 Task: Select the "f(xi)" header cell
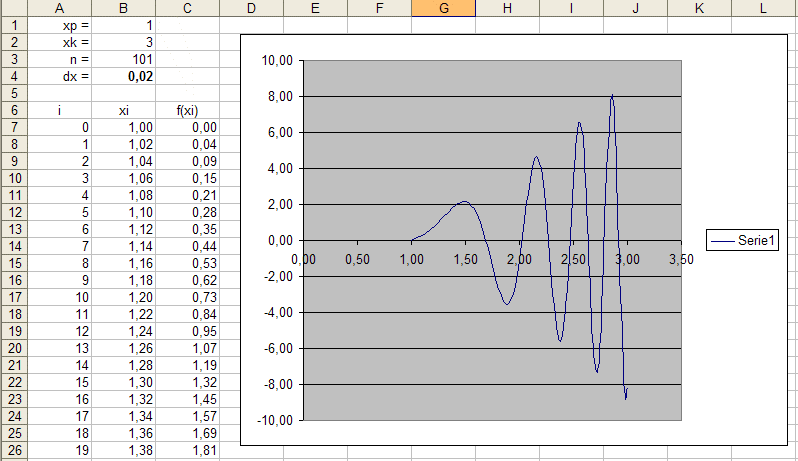[x=189, y=110]
